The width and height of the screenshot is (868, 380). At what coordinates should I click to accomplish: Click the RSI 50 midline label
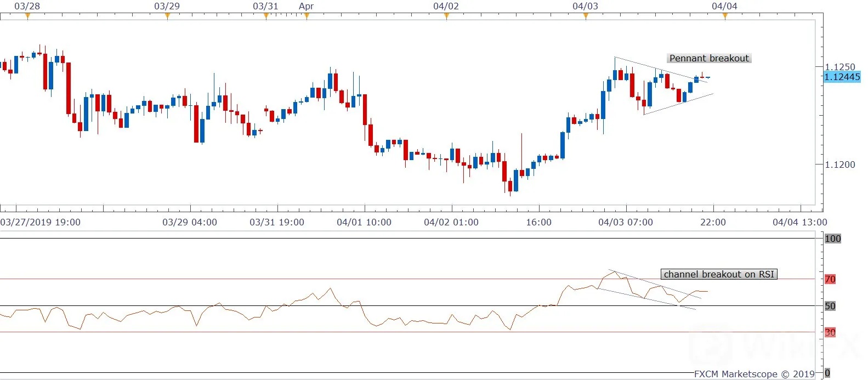pos(830,306)
